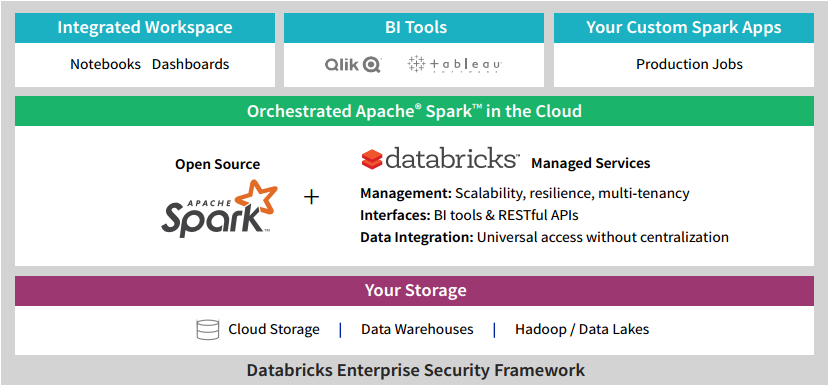Click the Data Warehouses label

coord(417,329)
